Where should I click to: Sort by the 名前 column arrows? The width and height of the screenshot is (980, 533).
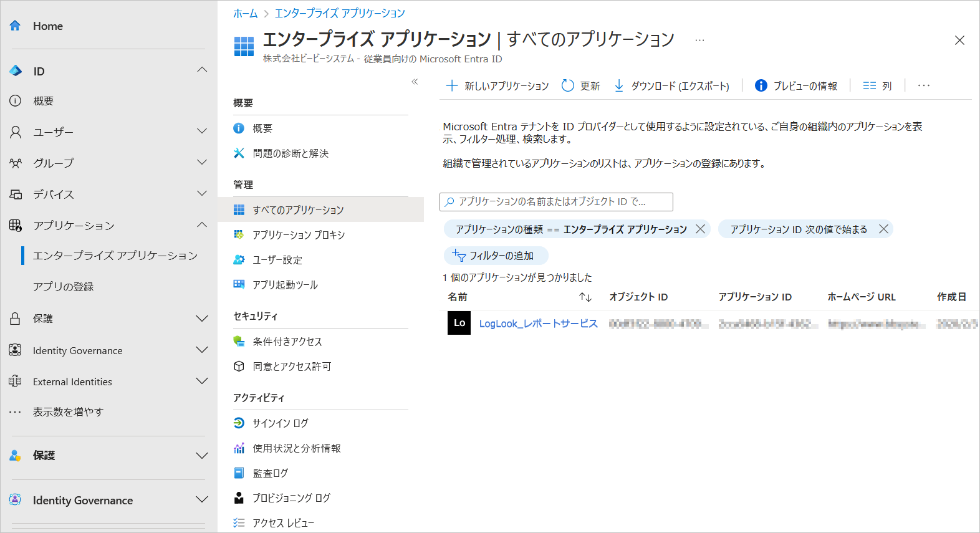[x=585, y=297]
